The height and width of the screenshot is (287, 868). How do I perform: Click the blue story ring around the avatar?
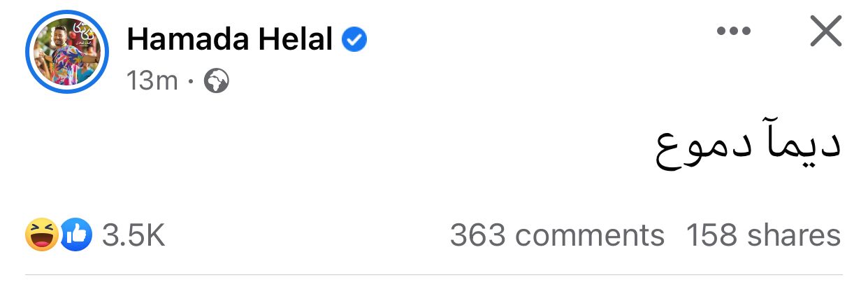coord(29,53)
